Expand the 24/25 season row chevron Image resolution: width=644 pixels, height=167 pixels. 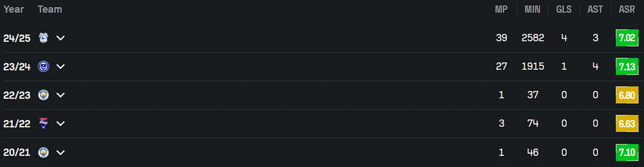[60, 38]
